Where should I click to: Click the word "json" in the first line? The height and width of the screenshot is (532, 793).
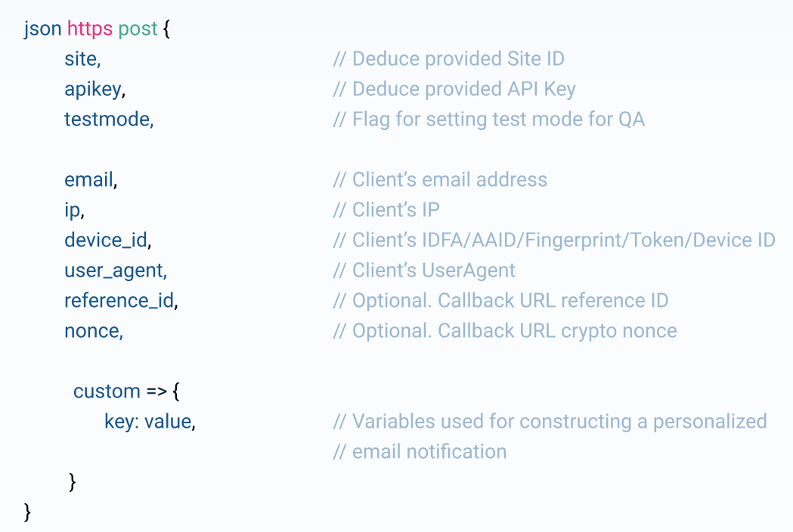pyautogui.click(x=42, y=29)
